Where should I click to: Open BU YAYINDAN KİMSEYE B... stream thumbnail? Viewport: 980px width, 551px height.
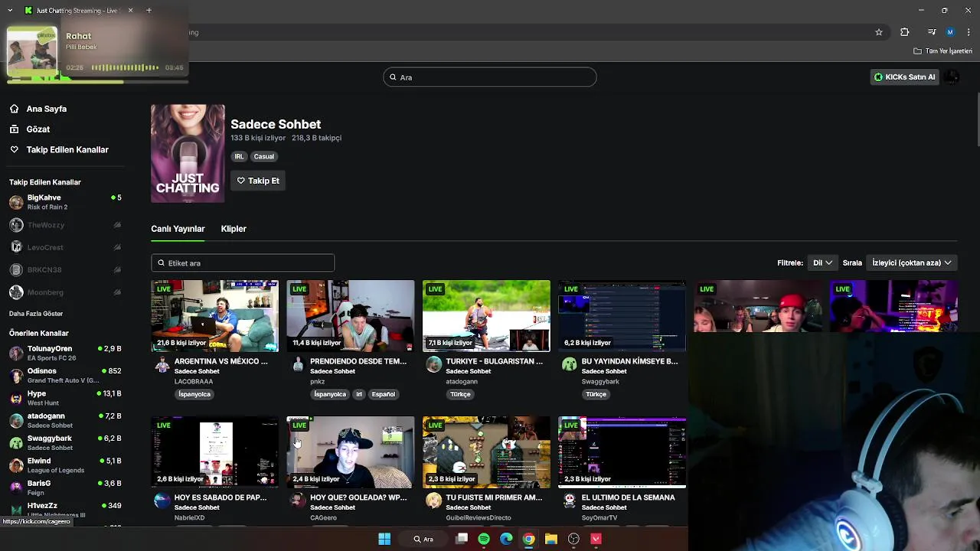(x=622, y=316)
